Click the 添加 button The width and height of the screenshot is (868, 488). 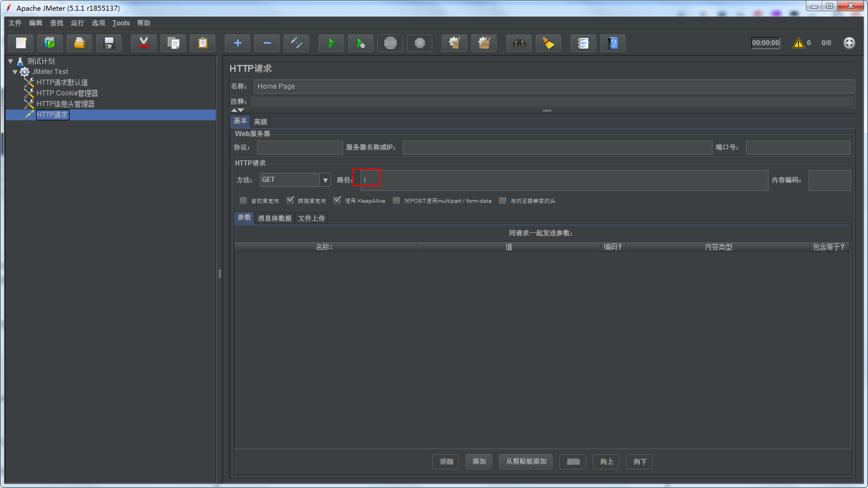click(479, 461)
